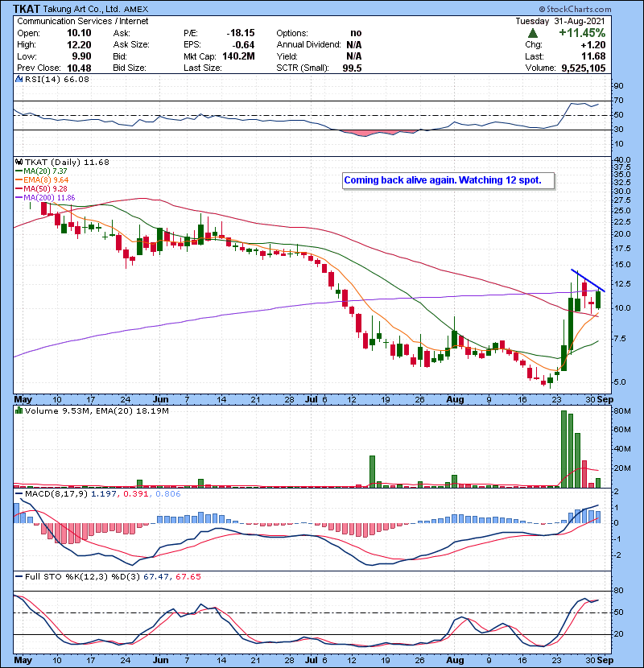This screenshot has width=644, height=668.
Task: Click the Volume bar chart legend icon
Action: point(19,410)
